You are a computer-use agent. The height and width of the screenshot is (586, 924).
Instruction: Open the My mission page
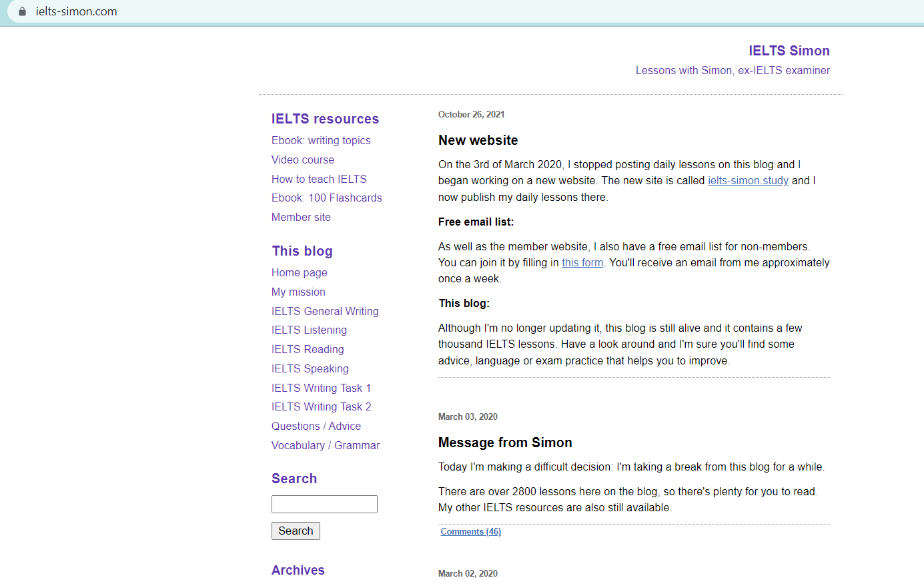298,292
